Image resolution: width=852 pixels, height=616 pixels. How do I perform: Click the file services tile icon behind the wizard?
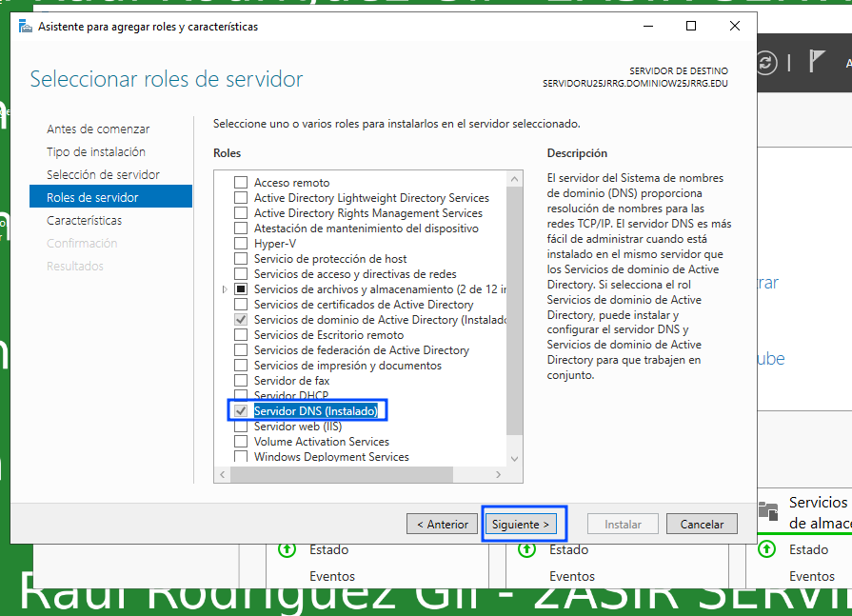[x=768, y=510]
